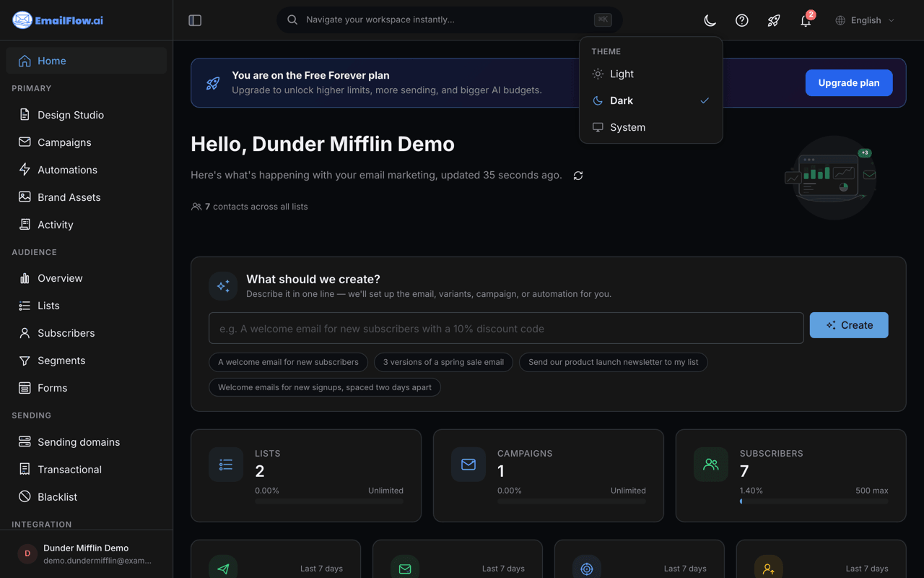The height and width of the screenshot is (578, 924).
Task: Click the EmailFlow.ai logo
Action: (58, 20)
